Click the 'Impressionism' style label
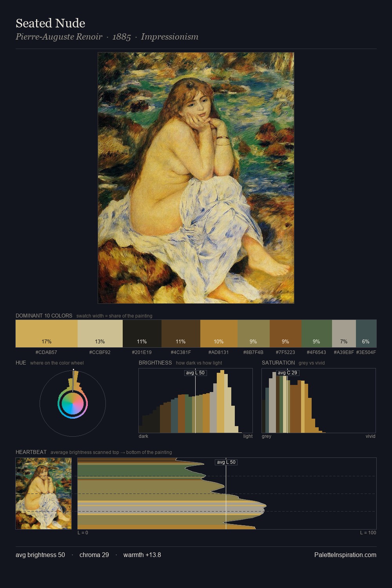Screen dimensions: 392x588 [170, 37]
